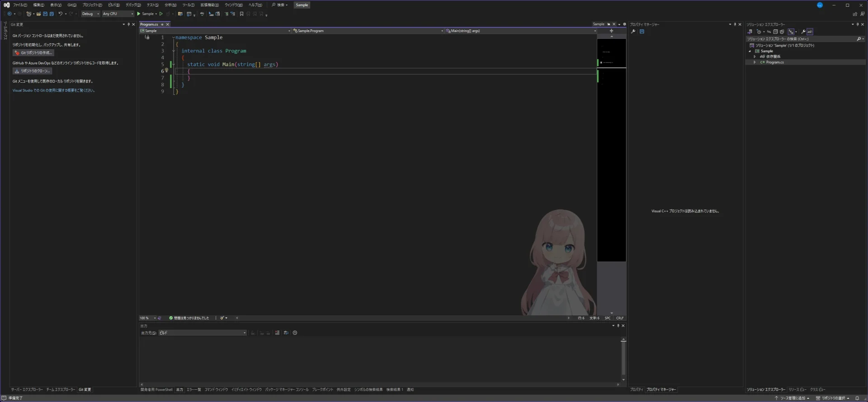Toggle pin on Solution Explorer panel

858,24
